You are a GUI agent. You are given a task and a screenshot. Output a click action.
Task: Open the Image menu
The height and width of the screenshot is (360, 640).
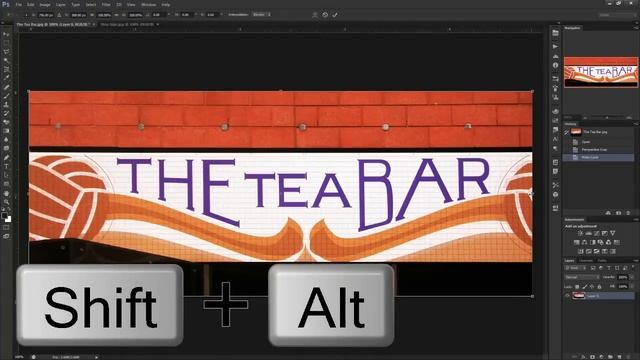pos(45,4)
